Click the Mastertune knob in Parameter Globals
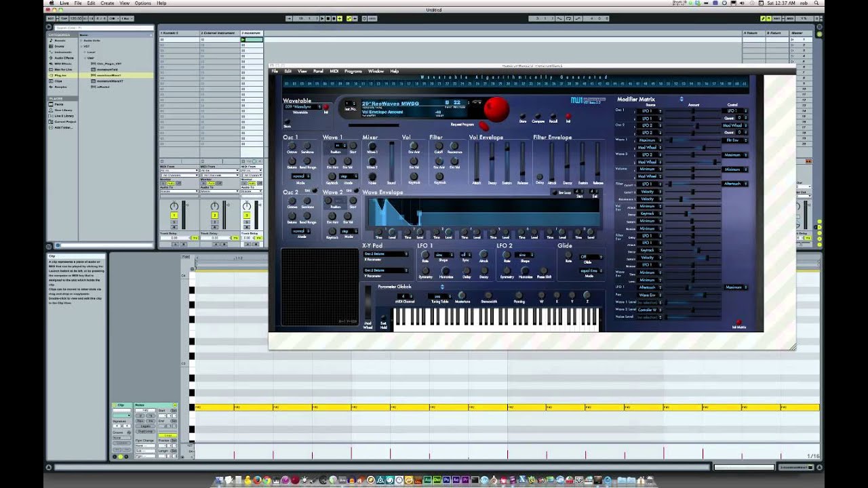The width and height of the screenshot is (868, 488). [462, 296]
